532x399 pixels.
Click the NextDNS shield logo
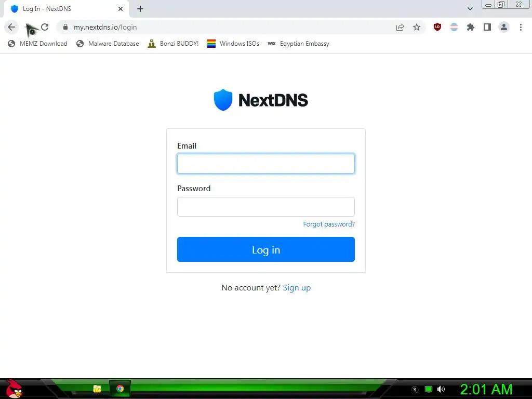223,100
